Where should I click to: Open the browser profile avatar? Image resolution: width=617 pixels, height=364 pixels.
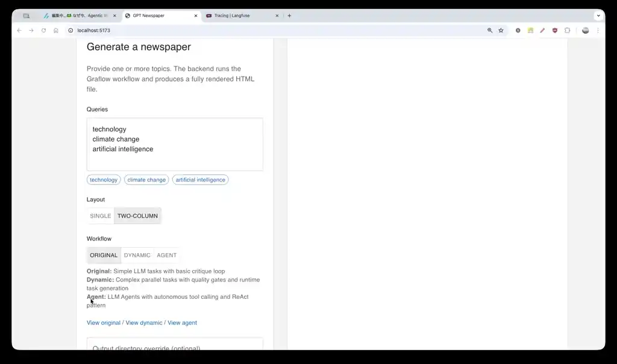pos(586,30)
